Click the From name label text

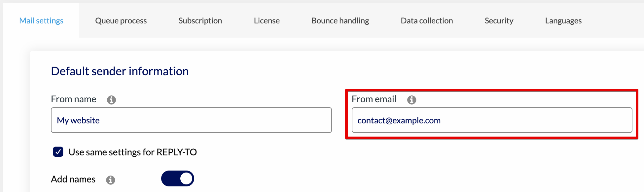pyautogui.click(x=74, y=99)
